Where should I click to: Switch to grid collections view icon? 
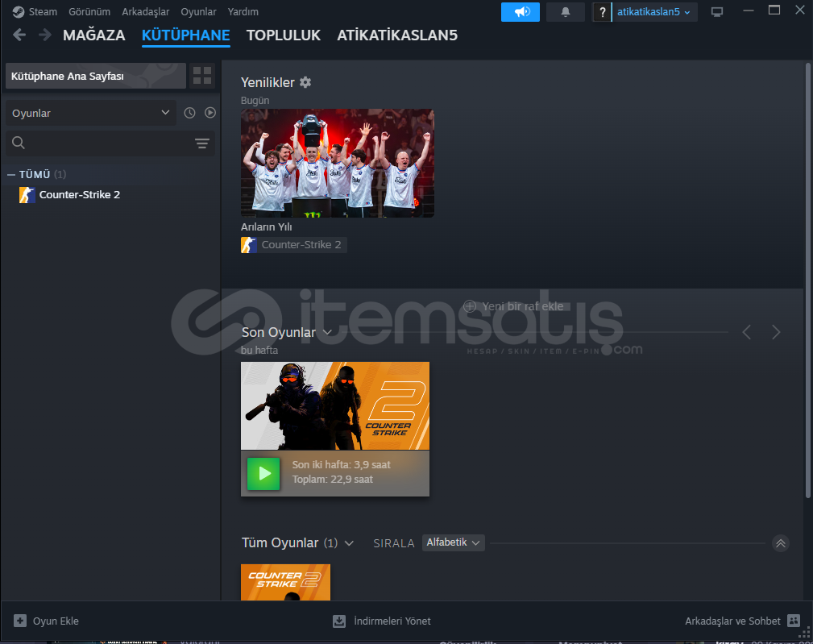[x=202, y=77]
